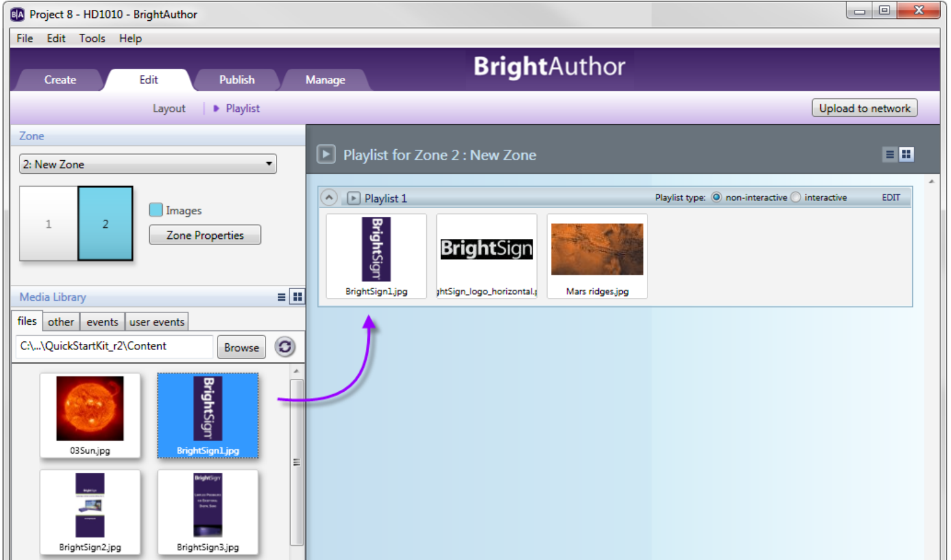Click Upload to network button
The height and width of the screenshot is (560, 951).
coord(864,108)
